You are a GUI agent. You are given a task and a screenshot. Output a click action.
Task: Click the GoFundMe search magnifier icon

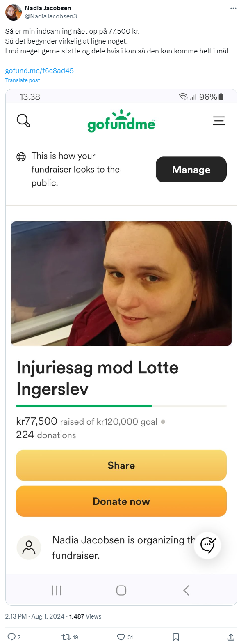tap(23, 121)
